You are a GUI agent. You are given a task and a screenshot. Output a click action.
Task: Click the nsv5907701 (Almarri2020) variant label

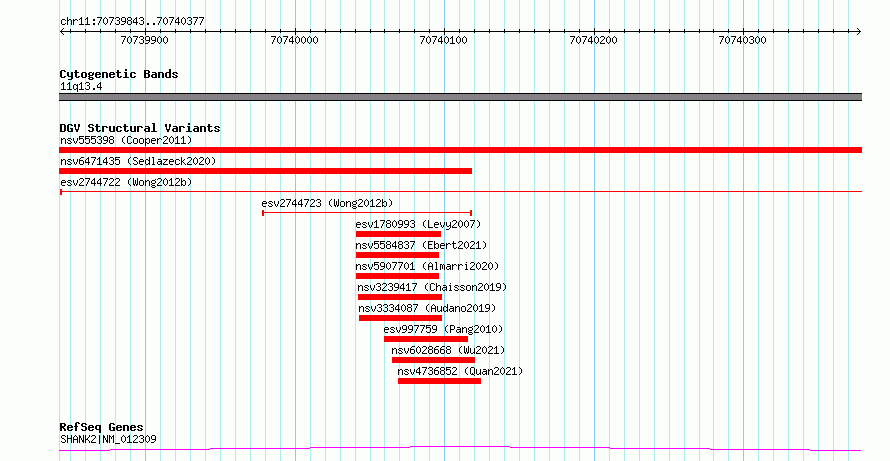pos(427,266)
